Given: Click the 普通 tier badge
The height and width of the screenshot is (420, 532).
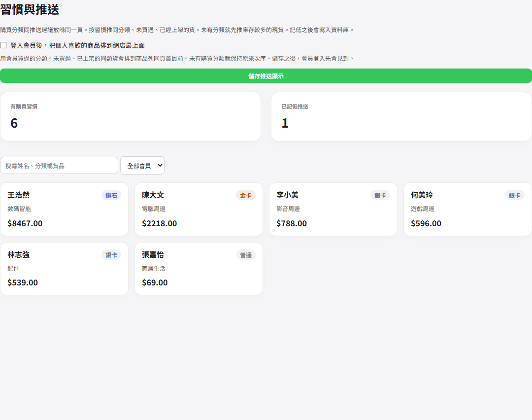Looking at the screenshot, I should [246, 255].
